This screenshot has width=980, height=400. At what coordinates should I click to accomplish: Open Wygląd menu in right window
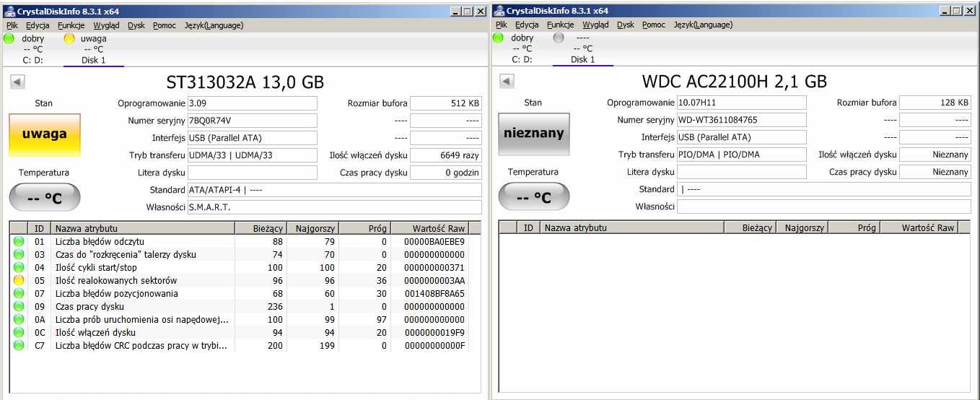click(x=595, y=25)
